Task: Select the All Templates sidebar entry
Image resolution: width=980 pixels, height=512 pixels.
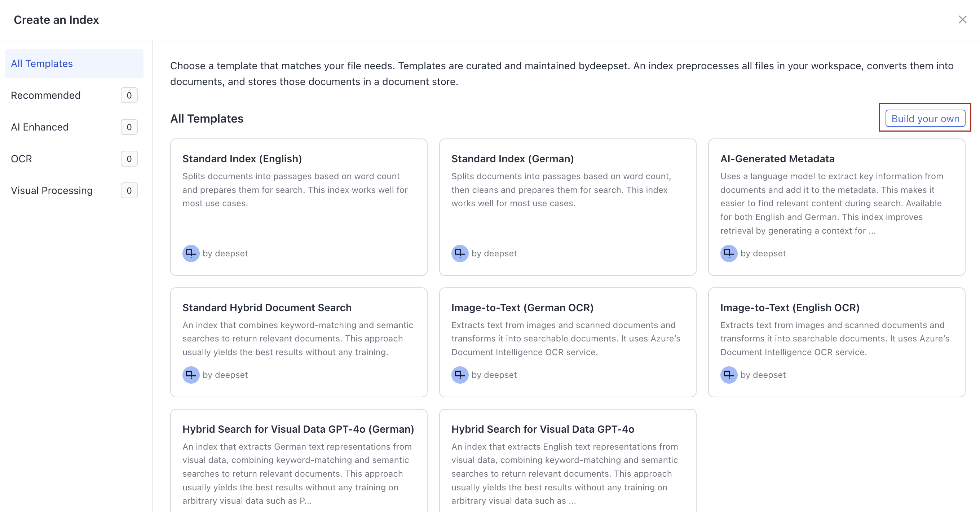Action: (42, 63)
